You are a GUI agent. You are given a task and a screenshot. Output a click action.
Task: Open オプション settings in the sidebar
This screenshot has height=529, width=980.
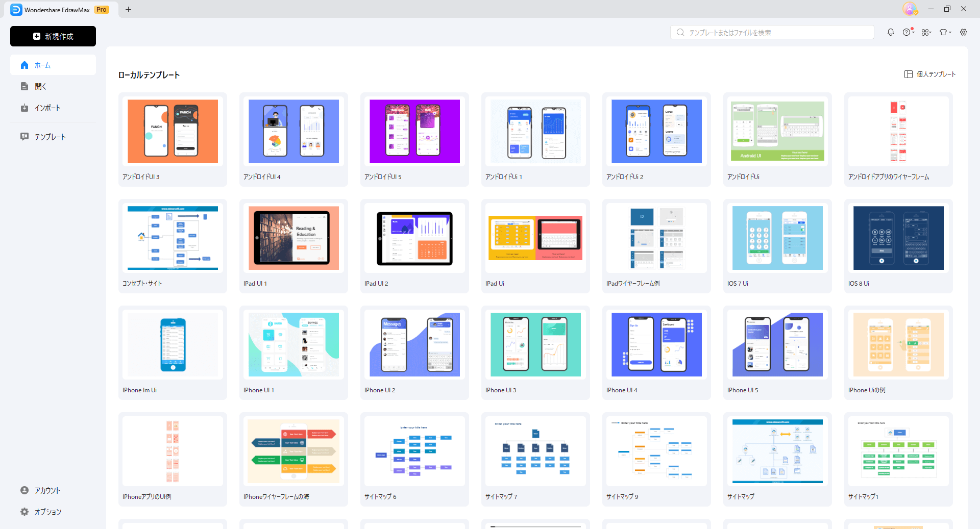tap(53, 512)
